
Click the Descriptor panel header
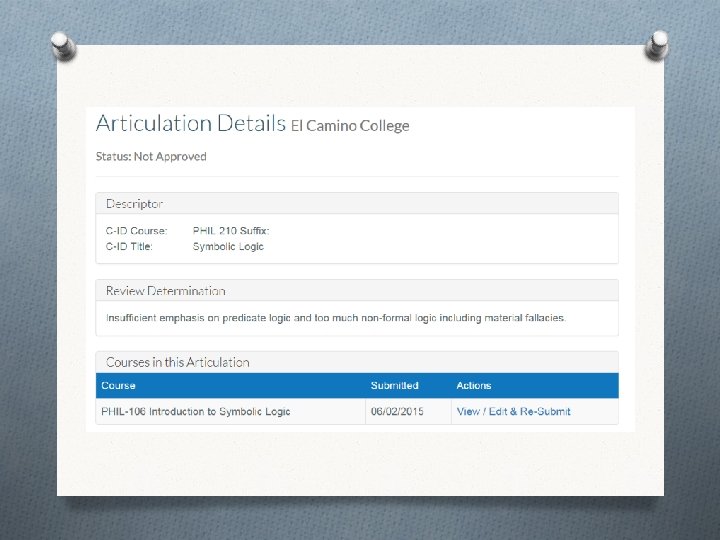point(134,203)
